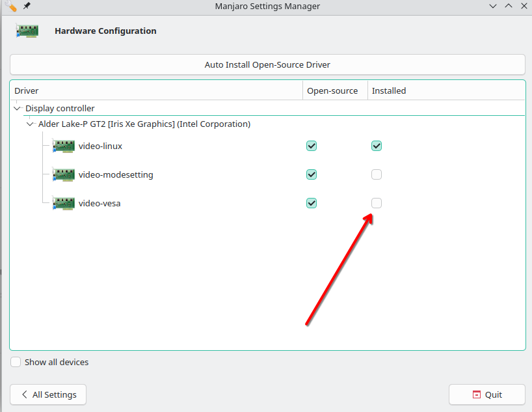Toggle Open-source checkbox for video-modesetting

[312, 174]
